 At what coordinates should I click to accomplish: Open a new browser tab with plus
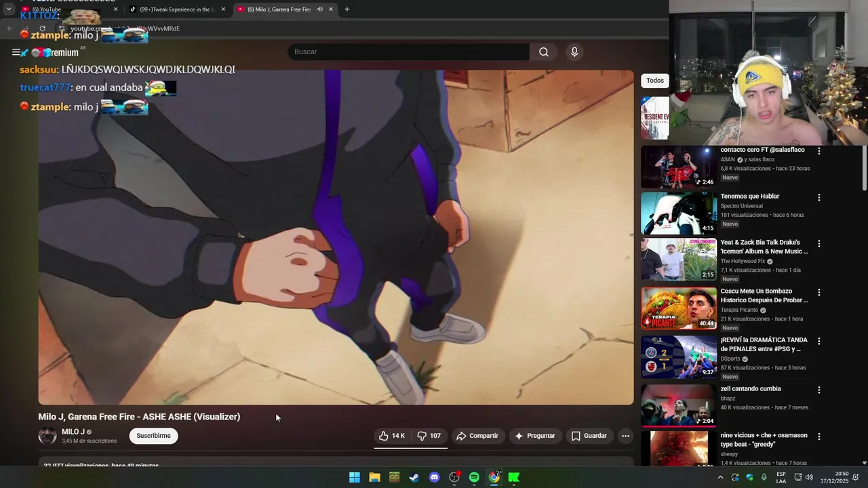(347, 9)
